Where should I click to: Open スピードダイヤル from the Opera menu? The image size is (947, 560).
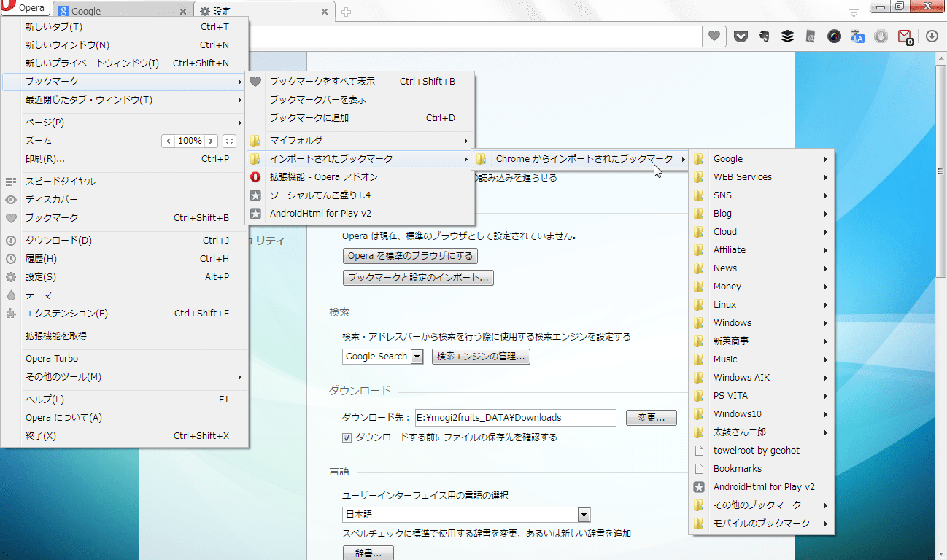click(125, 182)
